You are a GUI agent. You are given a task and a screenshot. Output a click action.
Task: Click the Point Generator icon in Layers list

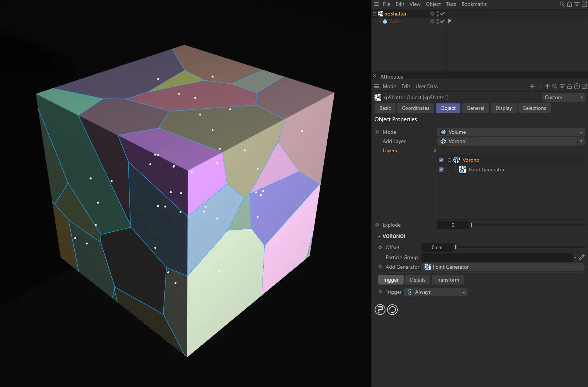click(463, 170)
